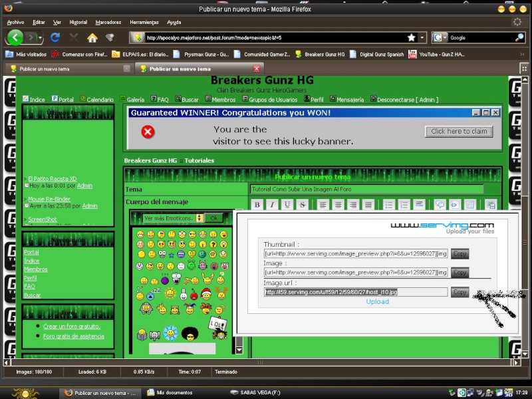Justify the message text
Viewport: 532px width, 399px height.
click(368, 205)
